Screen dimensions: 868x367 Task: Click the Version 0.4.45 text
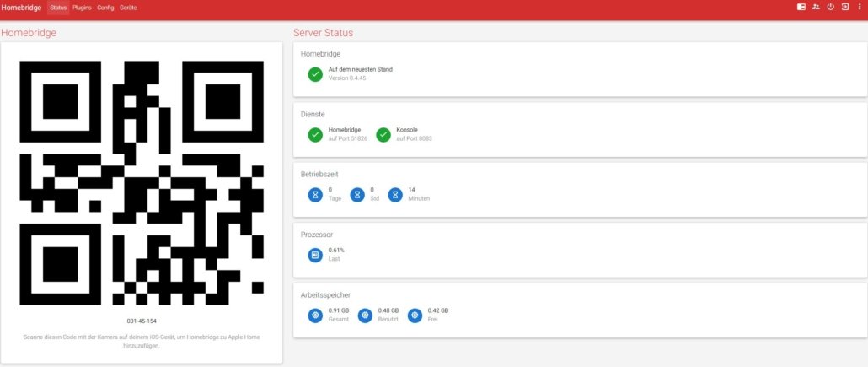[347, 78]
